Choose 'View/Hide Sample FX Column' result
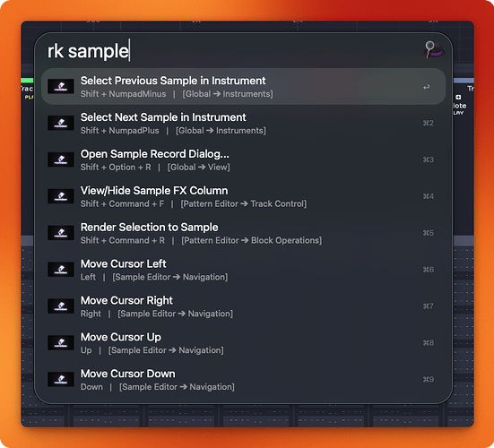The width and height of the screenshot is (494, 448). point(243,196)
